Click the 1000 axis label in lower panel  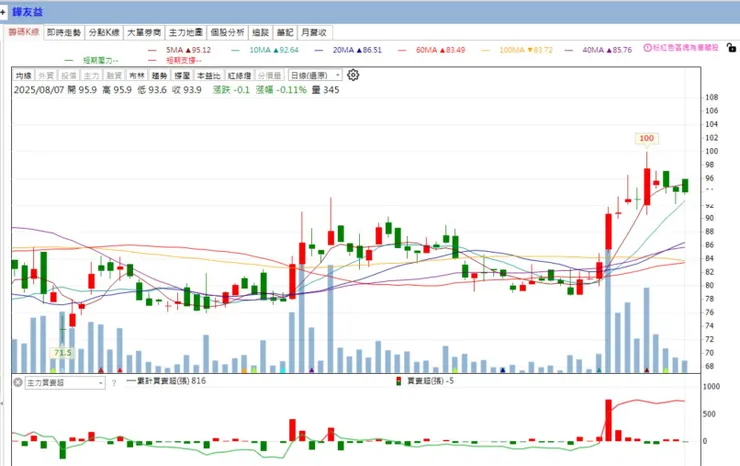tap(711, 387)
